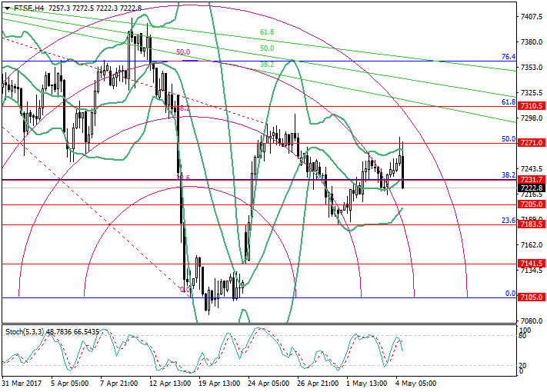Select the 7353.0 price scale value
Screen dimensions: 547x392
[x=532, y=67]
